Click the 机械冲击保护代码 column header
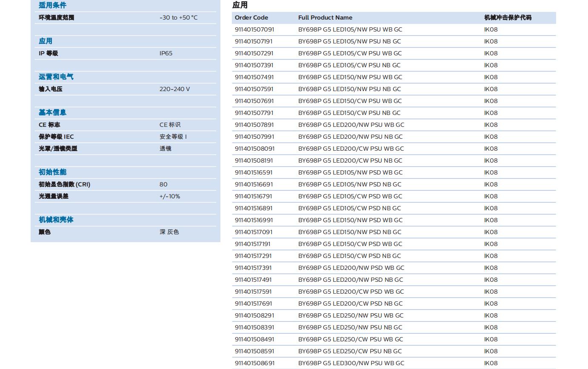 pos(508,17)
